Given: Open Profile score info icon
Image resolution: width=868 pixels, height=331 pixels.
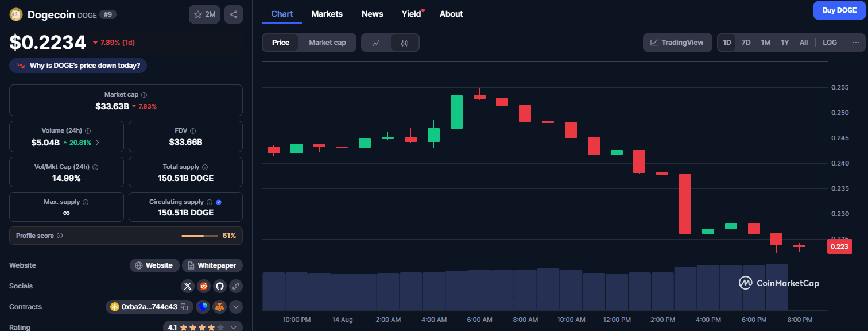Looking at the screenshot, I should tap(60, 236).
